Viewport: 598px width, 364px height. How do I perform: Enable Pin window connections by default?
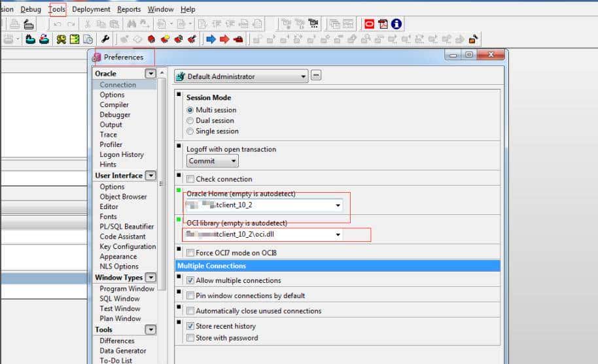(190, 296)
